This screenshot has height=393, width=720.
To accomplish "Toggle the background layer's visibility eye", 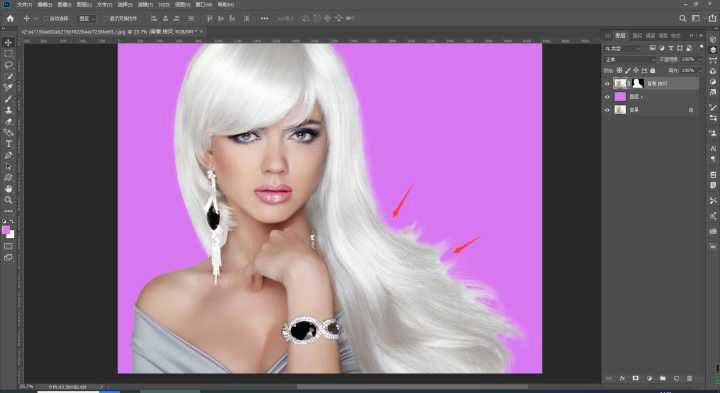I will 607,110.
